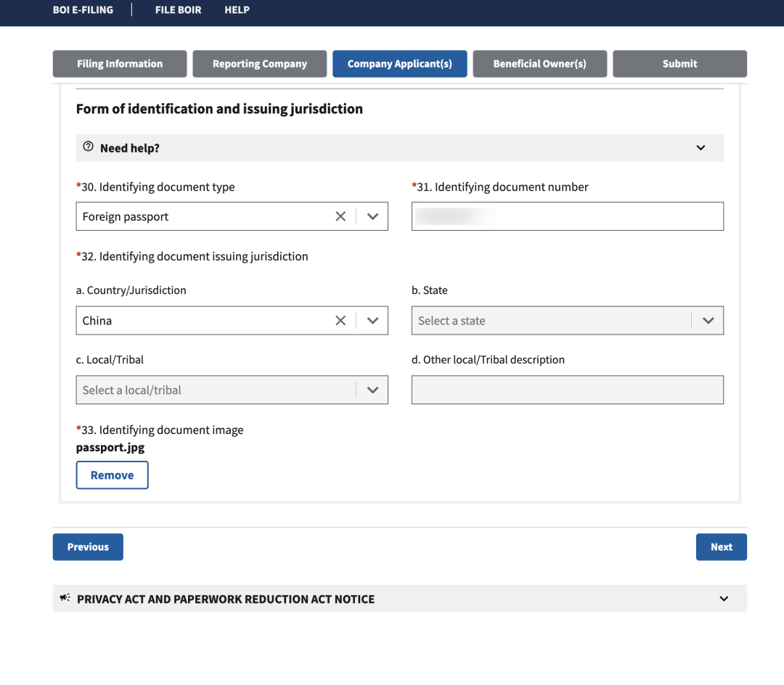
Task: Remove the uploaded passport.jpg file
Action: tap(112, 475)
